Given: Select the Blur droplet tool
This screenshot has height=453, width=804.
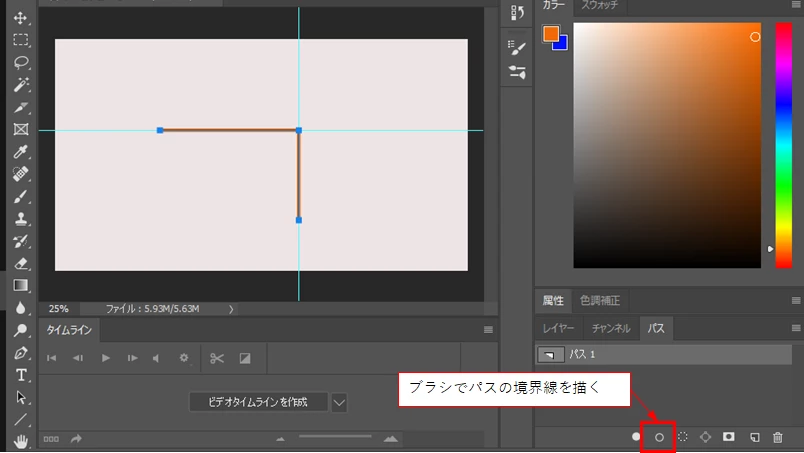Looking at the screenshot, I should point(21,308).
